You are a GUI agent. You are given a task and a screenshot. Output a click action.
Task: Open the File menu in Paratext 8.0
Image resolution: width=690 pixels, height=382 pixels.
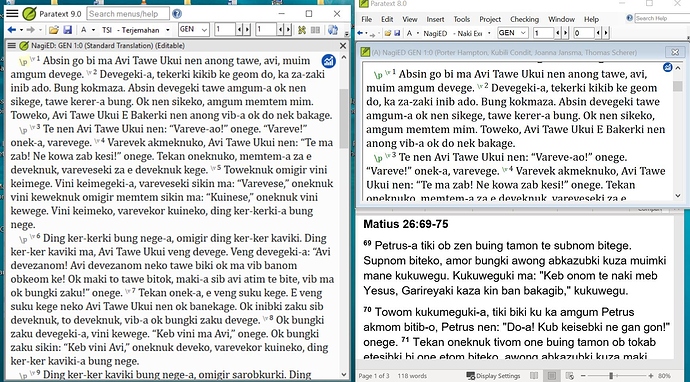(366, 19)
